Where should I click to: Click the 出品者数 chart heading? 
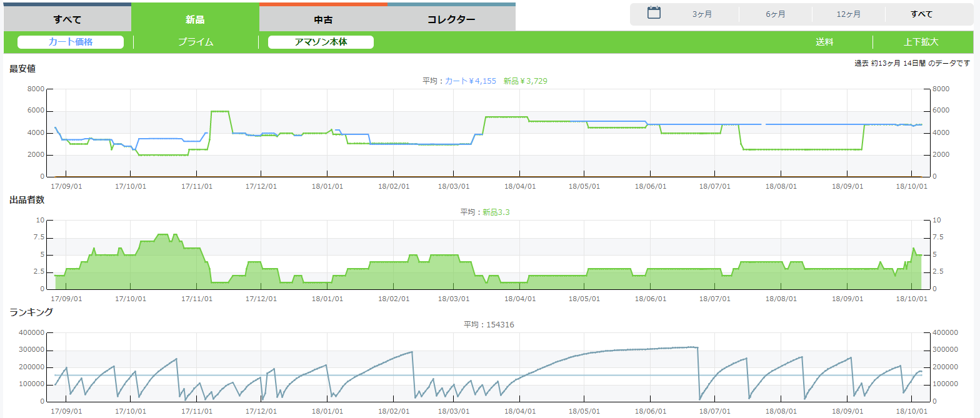click(27, 200)
